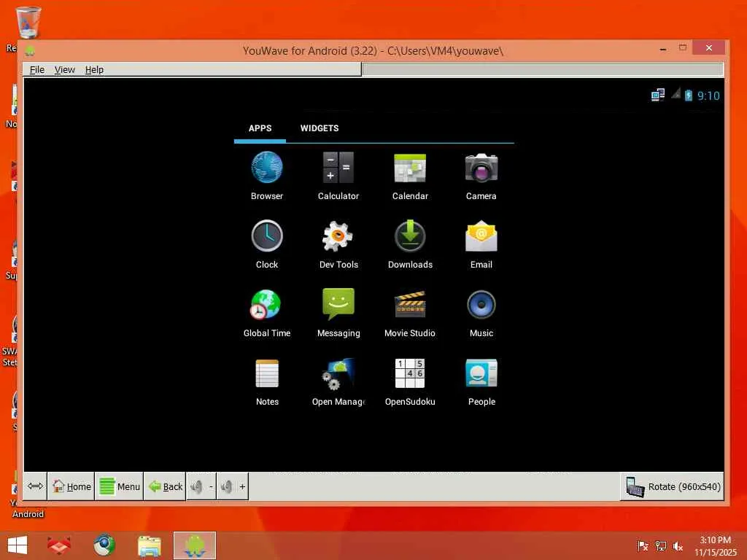
Task: Open the Messaging app
Action: (338, 312)
